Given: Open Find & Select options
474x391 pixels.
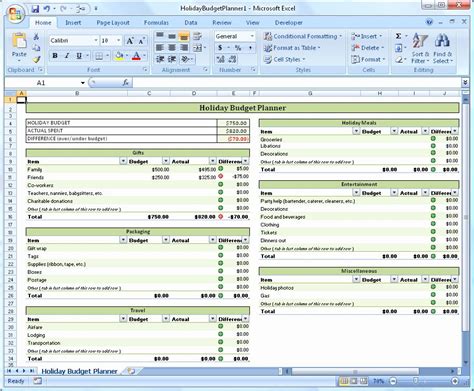Looking at the screenshot, I should click(443, 48).
